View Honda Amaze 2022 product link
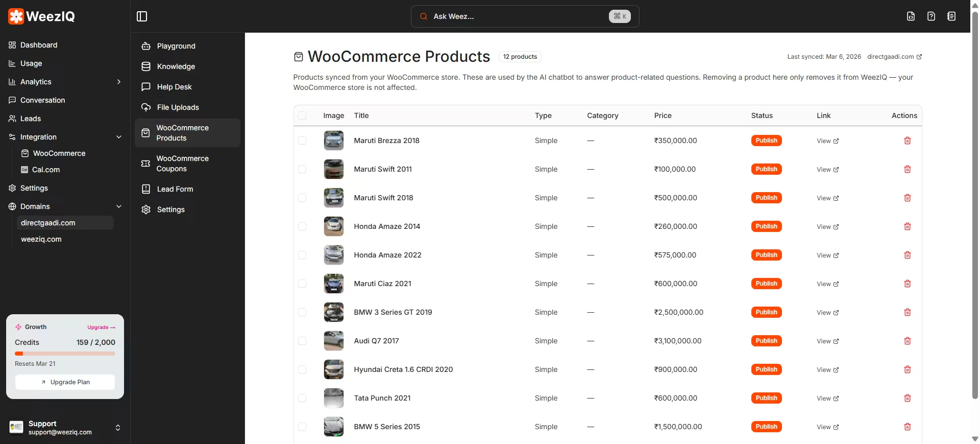The width and height of the screenshot is (980, 444). coord(827,255)
